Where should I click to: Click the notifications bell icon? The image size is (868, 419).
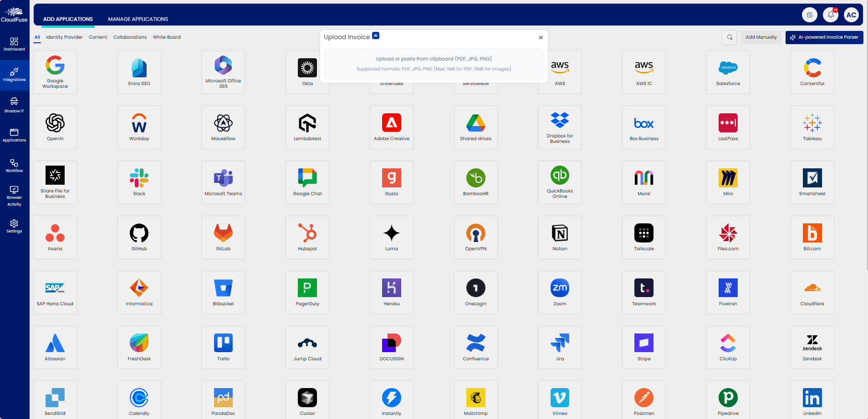click(830, 15)
